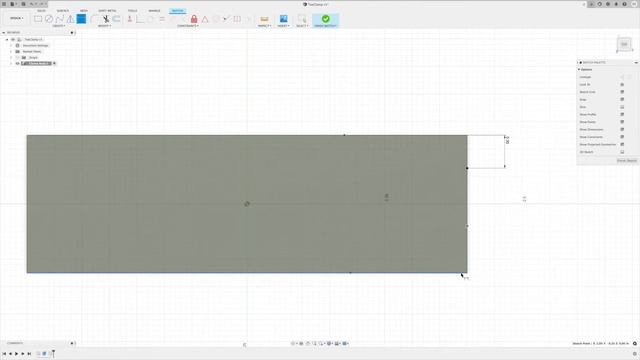The height and width of the screenshot is (360, 640).
Task: Click the highlighted blue Create tool icon
Action: click(81, 19)
